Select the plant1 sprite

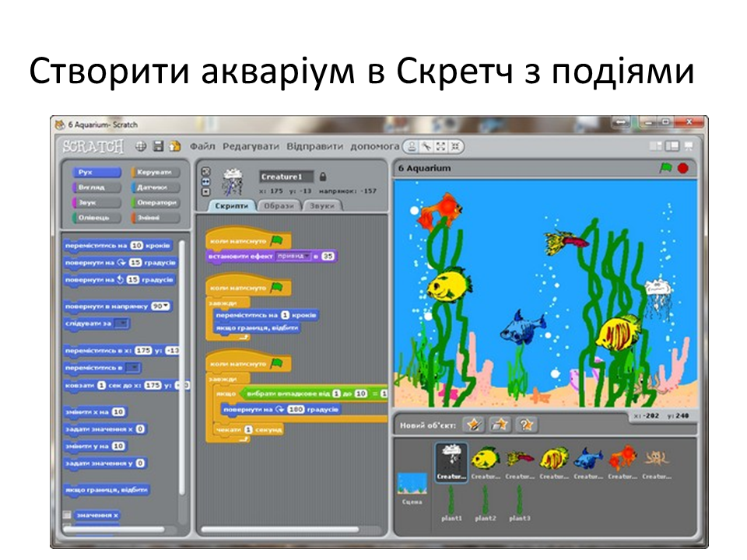(451, 503)
